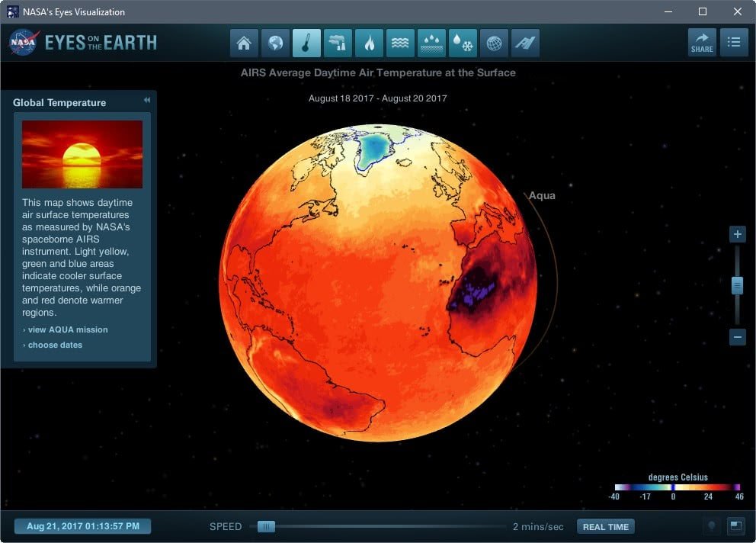Viewport: 756px width, 543px height.
Task: Click the AIRS Average Daytime Air Temperature title
Action: [378, 73]
